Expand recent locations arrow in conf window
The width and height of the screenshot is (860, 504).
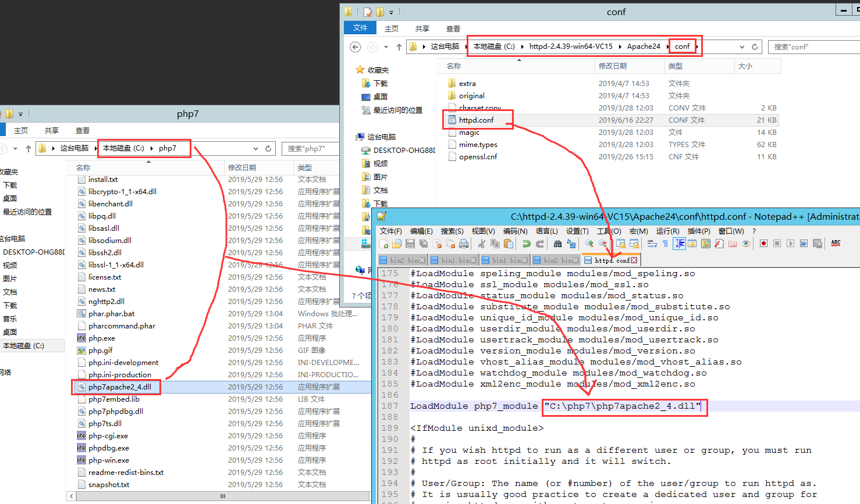386,47
